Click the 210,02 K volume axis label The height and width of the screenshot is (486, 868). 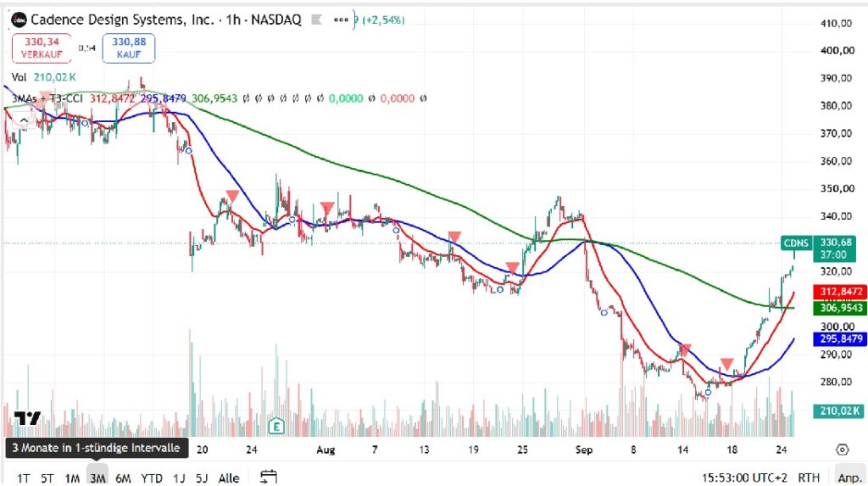839,411
